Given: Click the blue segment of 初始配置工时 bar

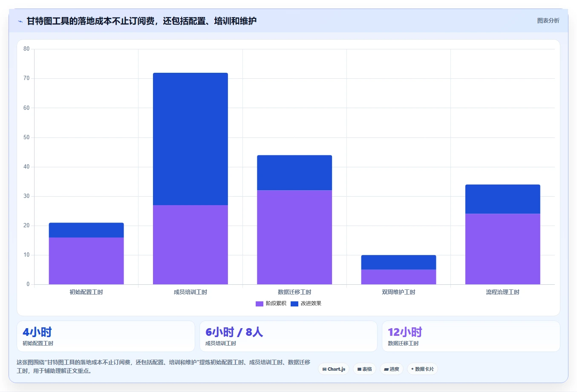Looking at the screenshot, I should click(87, 230).
